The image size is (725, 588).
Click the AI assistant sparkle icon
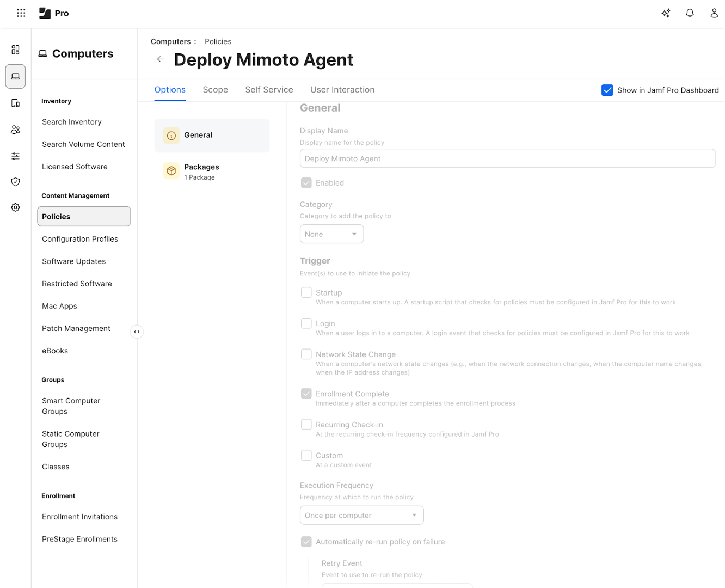click(666, 13)
